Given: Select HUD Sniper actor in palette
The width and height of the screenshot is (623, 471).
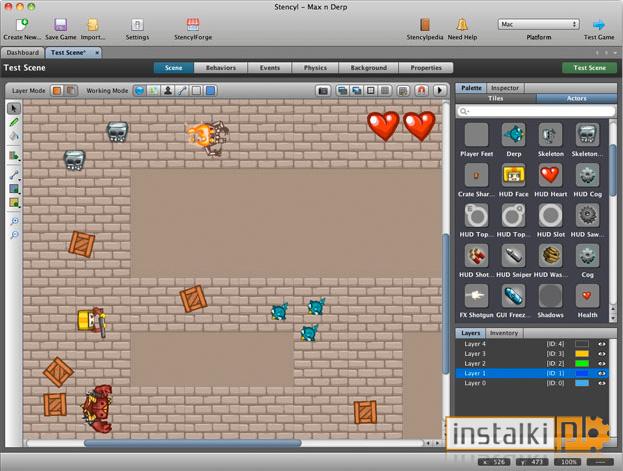Looking at the screenshot, I should [x=513, y=256].
